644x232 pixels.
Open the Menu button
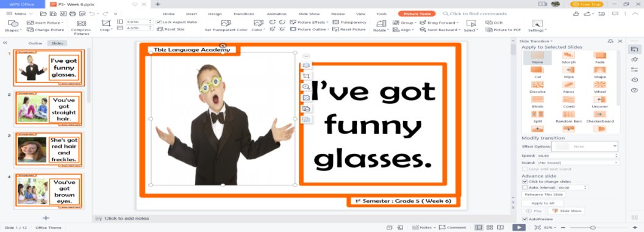point(20,13)
